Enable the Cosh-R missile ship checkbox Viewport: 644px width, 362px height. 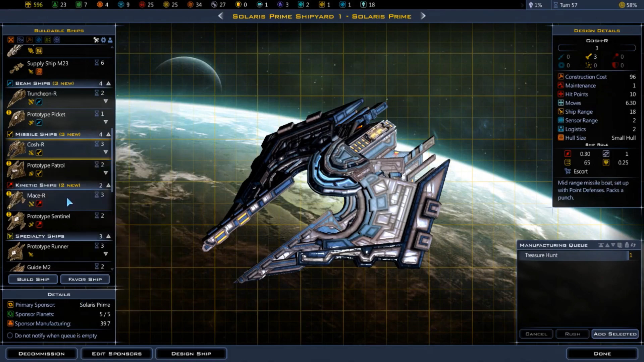point(39,153)
